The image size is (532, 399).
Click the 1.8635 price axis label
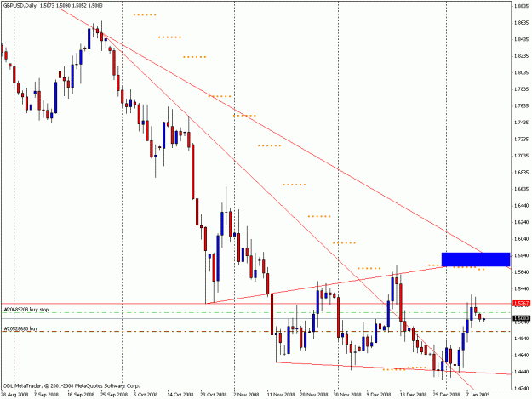click(x=522, y=22)
